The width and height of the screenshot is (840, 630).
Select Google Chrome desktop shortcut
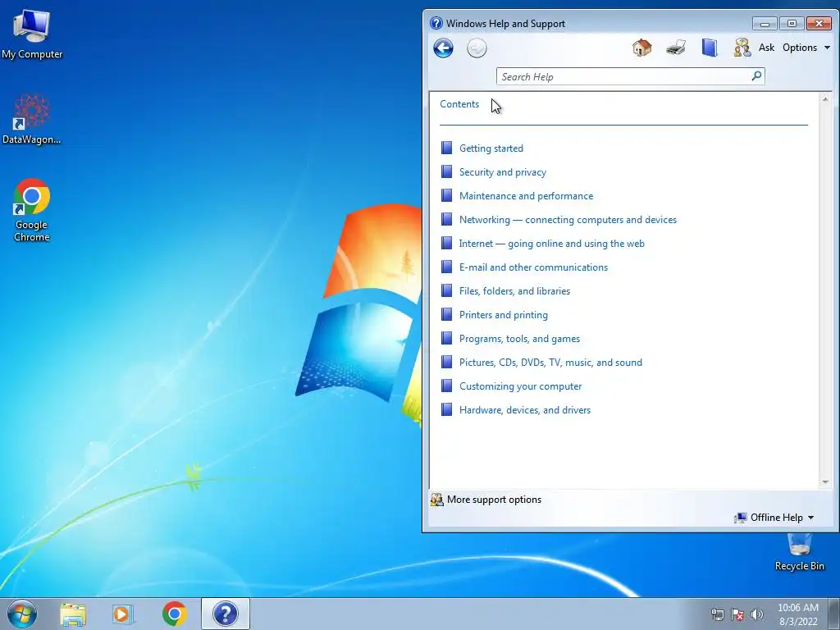[x=32, y=210]
